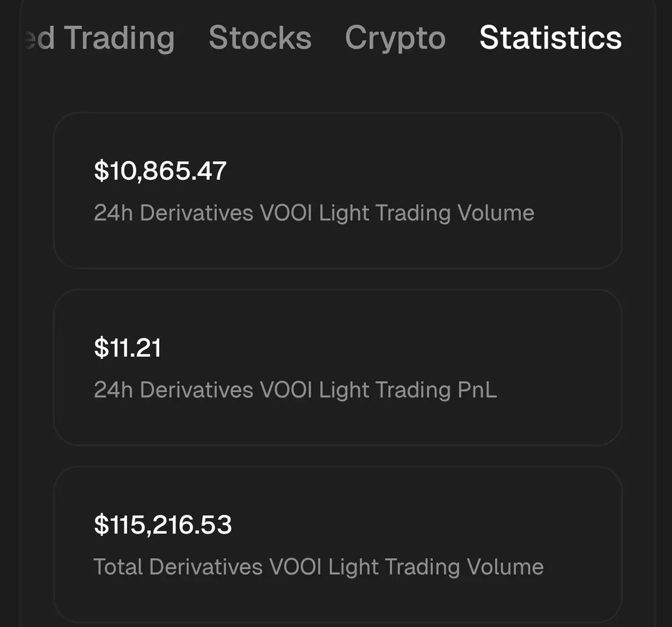Screen dimensions: 672x627
Task: Click the 24h Derivatives VOOI Light Trading PnL label
Action: [x=295, y=390]
